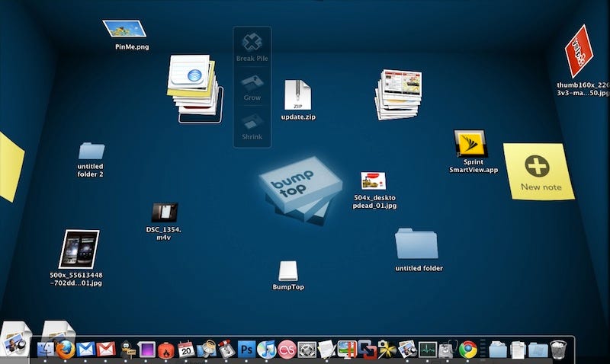
Task: Open Preview from the dock
Action: 407,350
